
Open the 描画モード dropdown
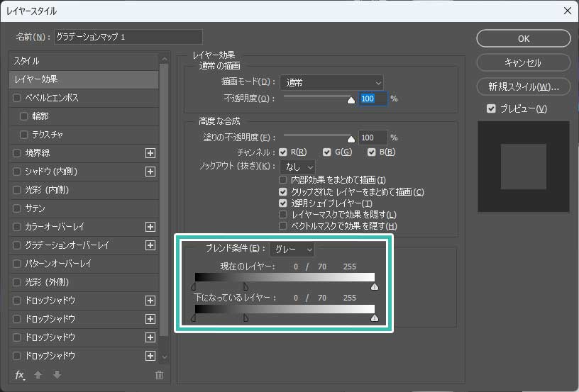tap(331, 83)
